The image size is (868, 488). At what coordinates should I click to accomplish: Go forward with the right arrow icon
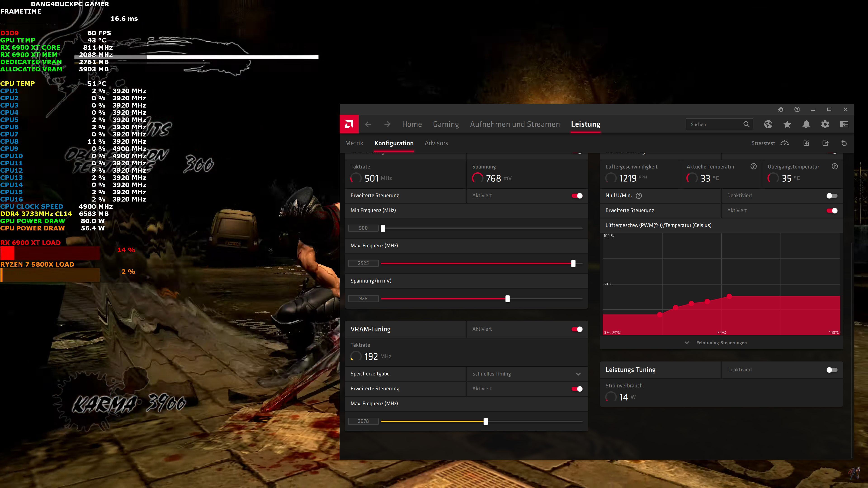(x=387, y=124)
